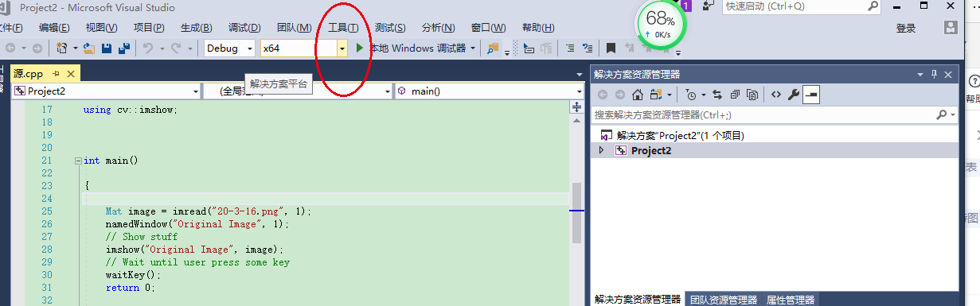Image resolution: width=980 pixels, height=306 pixels.
Task: Click the Open File folder icon
Action: (89, 48)
